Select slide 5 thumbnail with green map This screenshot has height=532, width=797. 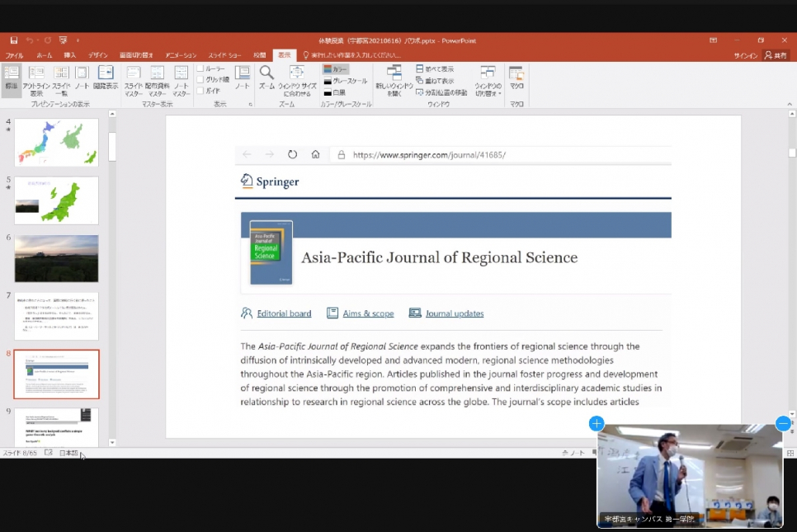(x=56, y=200)
